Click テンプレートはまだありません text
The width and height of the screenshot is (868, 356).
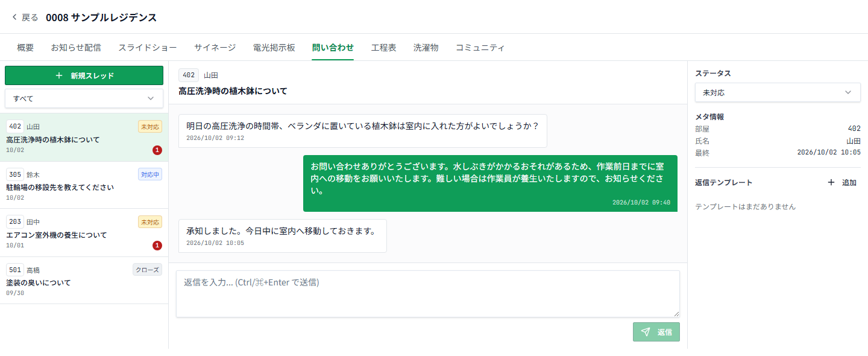[745, 206]
